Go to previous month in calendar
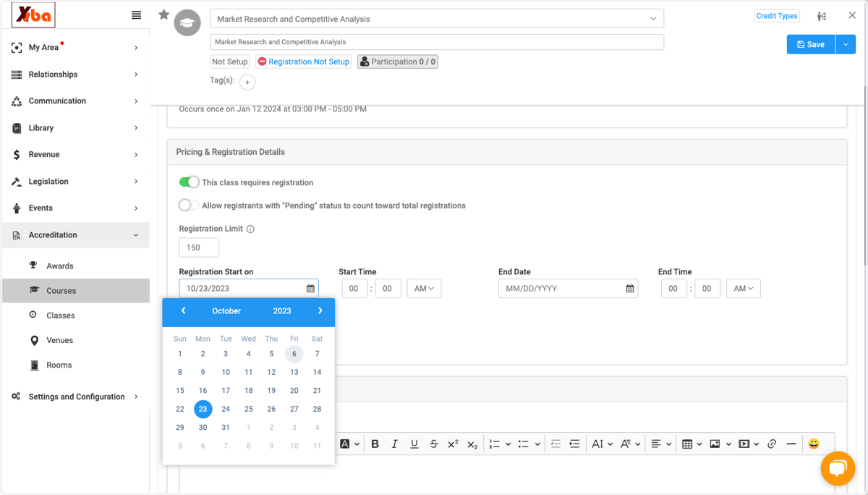This screenshot has width=868, height=495. click(x=184, y=310)
